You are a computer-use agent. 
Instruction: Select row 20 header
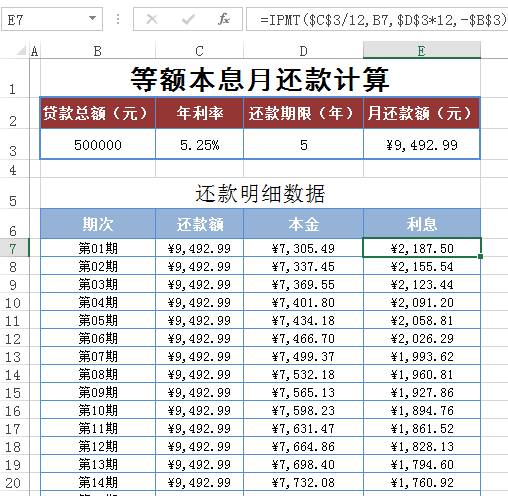[13, 482]
